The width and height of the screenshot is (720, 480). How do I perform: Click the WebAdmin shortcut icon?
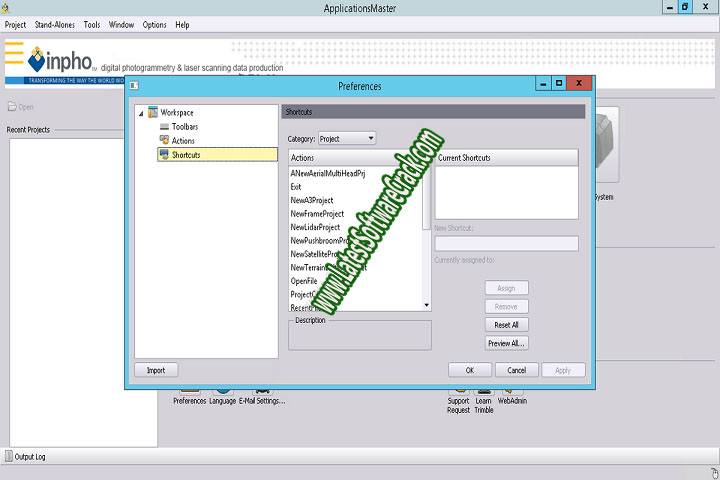512,389
